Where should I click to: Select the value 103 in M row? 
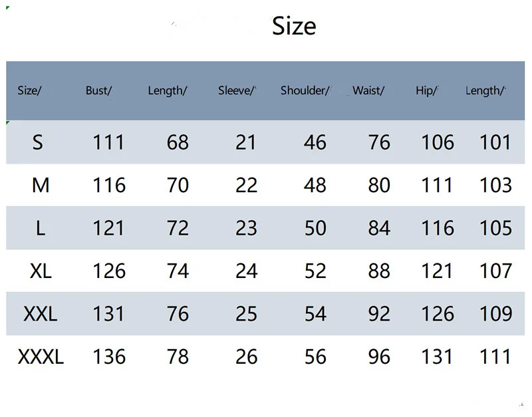point(495,185)
